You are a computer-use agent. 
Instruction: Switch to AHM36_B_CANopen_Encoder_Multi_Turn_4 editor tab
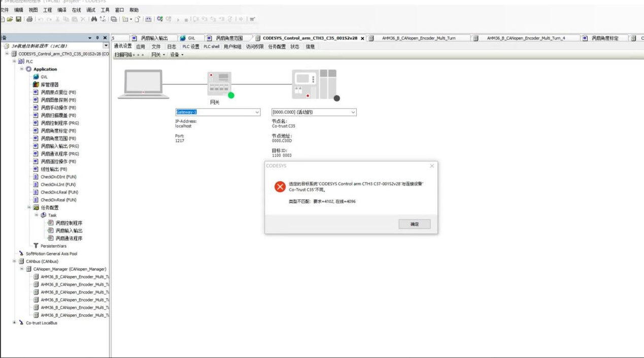pos(526,38)
